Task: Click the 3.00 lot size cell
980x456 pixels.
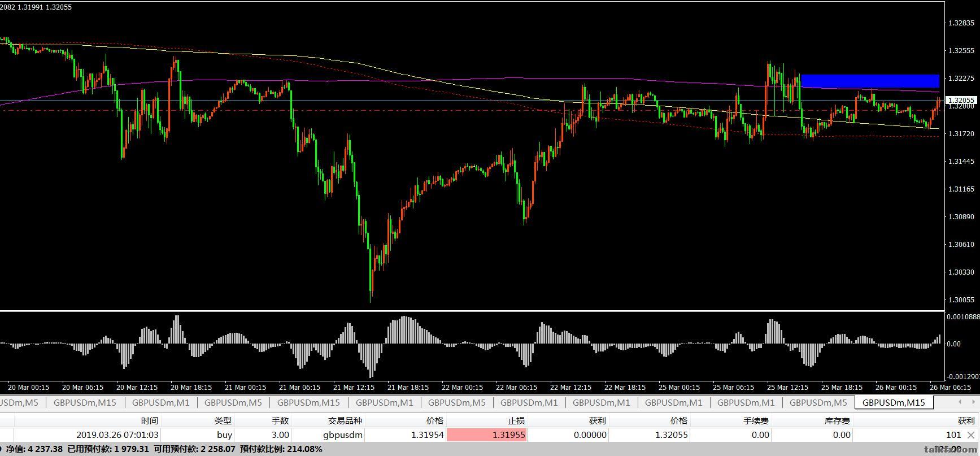Action: click(280, 435)
